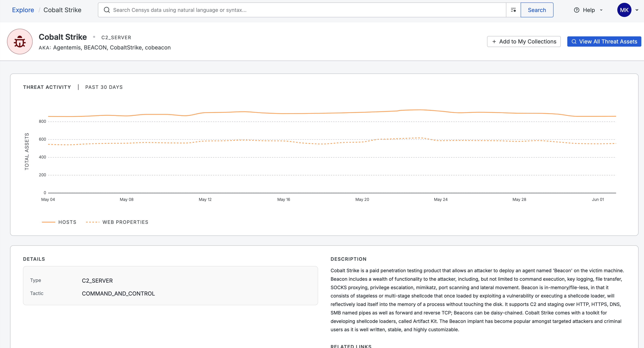The width and height of the screenshot is (644, 348).
Task: Click the plus icon on Add to Collections
Action: pos(494,42)
